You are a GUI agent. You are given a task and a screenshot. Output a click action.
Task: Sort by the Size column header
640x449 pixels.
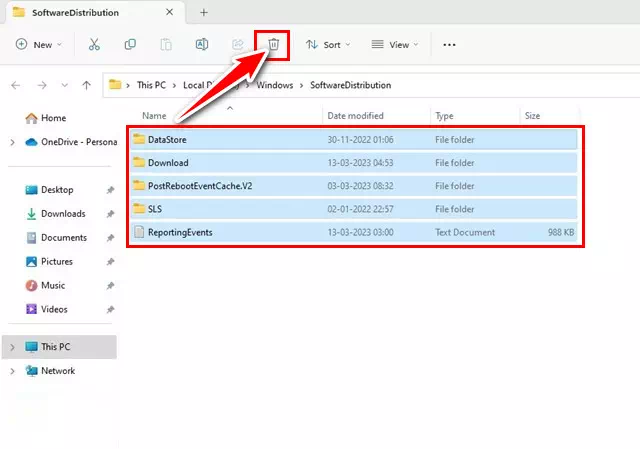point(532,116)
